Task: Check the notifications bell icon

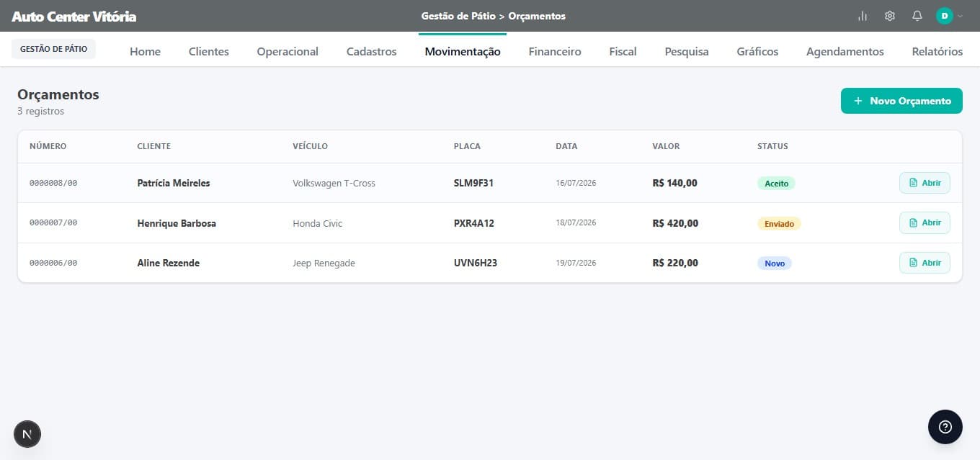Action: 917,16
